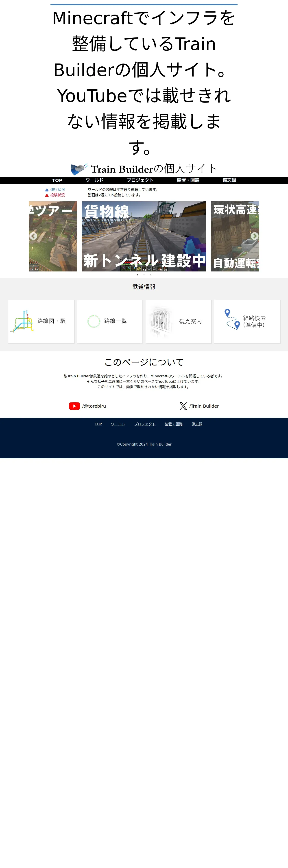Screen dimensions: 288x868
Task: Go to previous carousel slide arrow
Action: click(x=33, y=236)
